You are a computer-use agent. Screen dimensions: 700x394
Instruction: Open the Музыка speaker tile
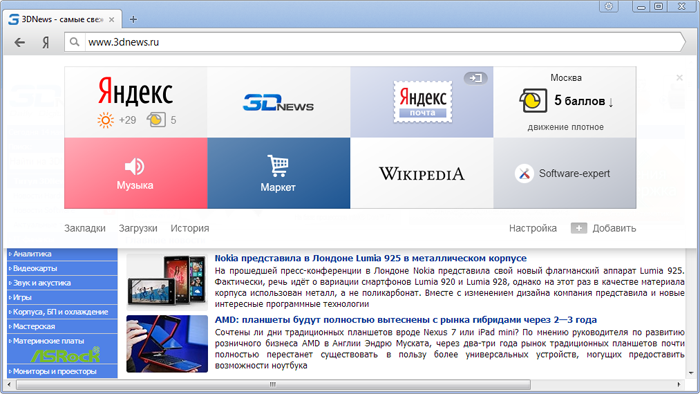tap(136, 173)
